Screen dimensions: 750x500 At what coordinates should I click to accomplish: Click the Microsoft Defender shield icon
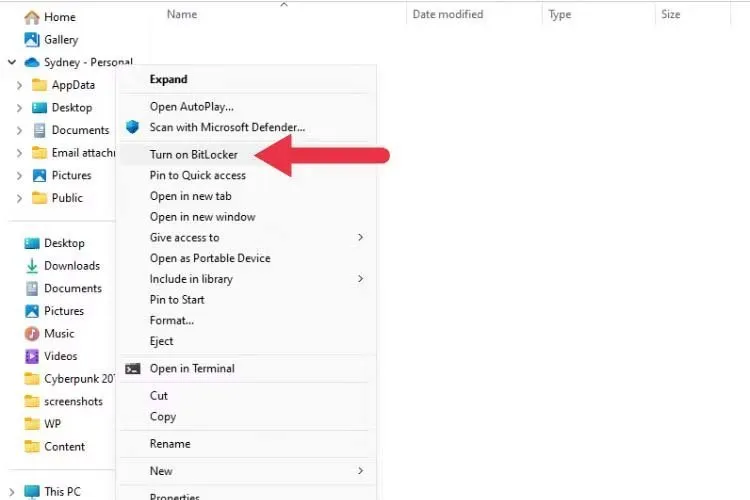133,127
